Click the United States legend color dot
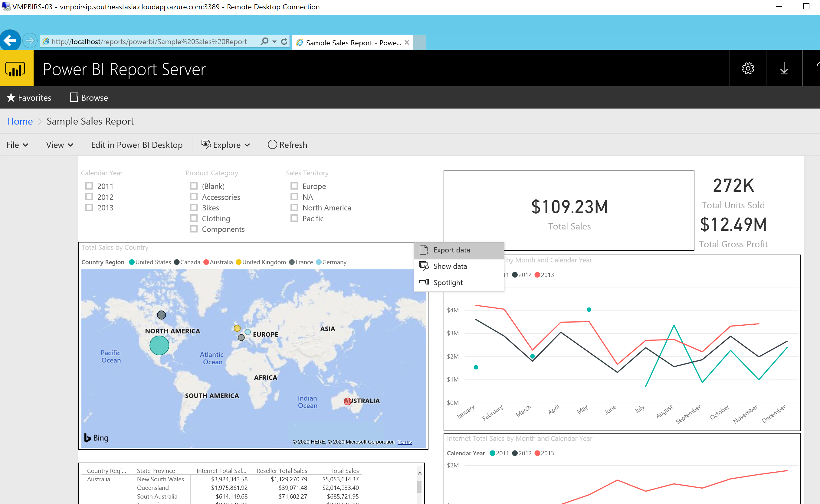The height and width of the screenshot is (504, 820). (x=131, y=262)
